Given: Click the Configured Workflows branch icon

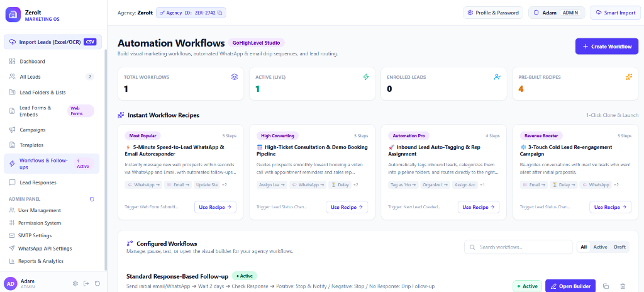Looking at the screenshot, I should [130, 244].
